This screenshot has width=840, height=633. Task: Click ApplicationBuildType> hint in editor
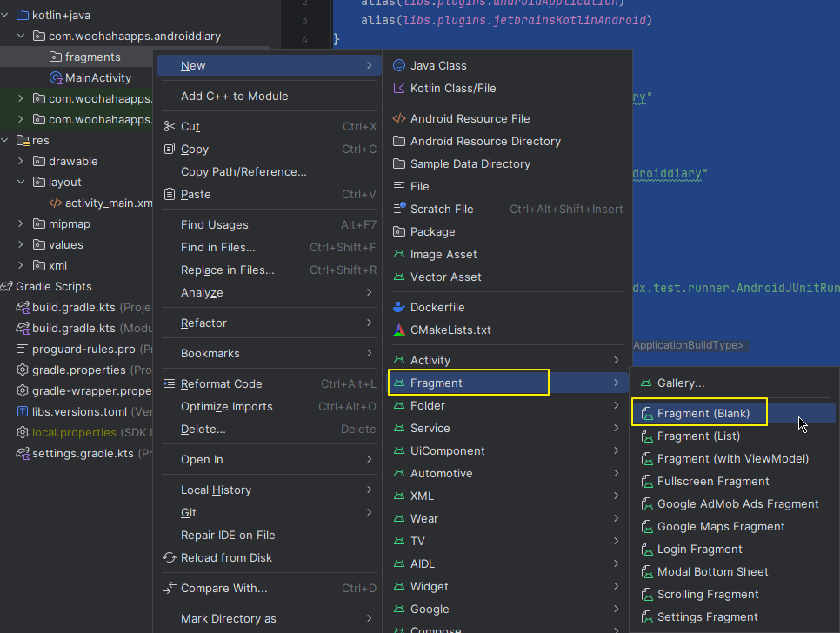(x=689, y=345)
